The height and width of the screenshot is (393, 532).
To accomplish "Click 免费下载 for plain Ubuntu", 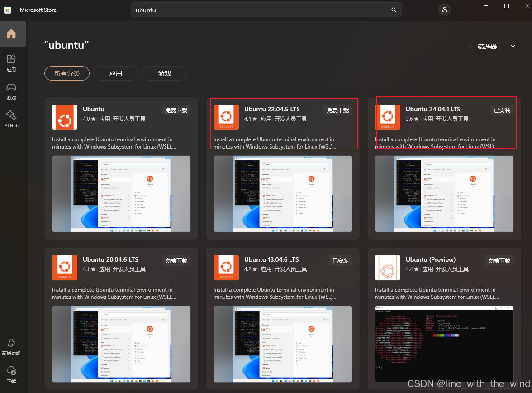I will pos(176,110).
